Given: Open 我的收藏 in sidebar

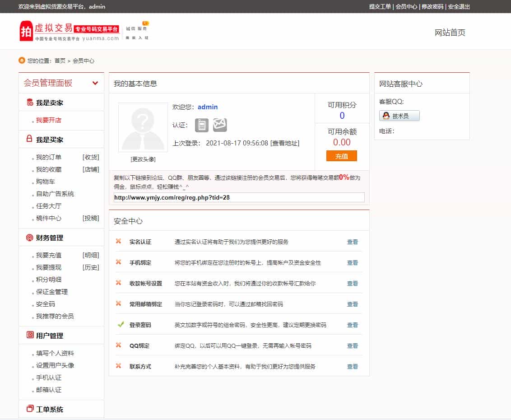Looking at the screenshot, I should pos(49,169).
